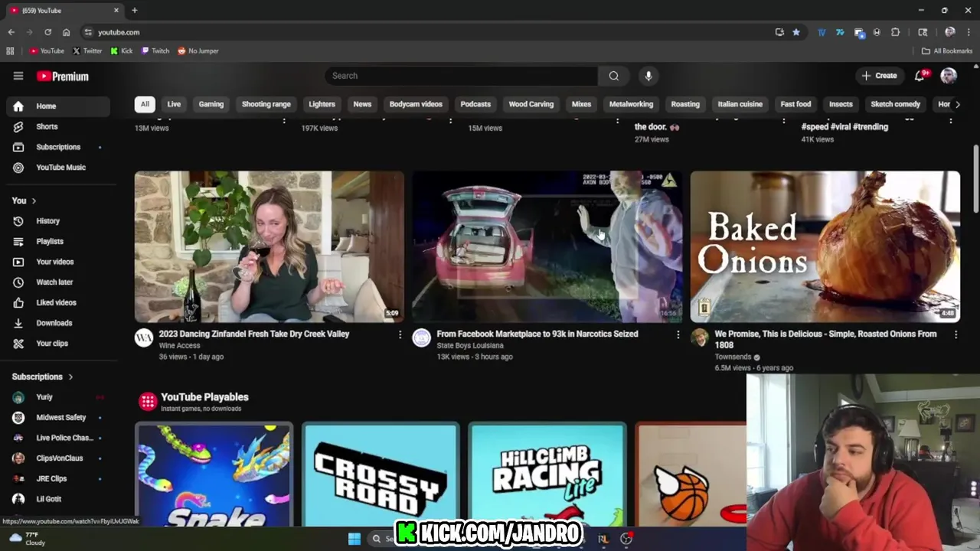
Task: Select the Sketch comedy chip
Action: pyautogui.click(x=895, y=104)
